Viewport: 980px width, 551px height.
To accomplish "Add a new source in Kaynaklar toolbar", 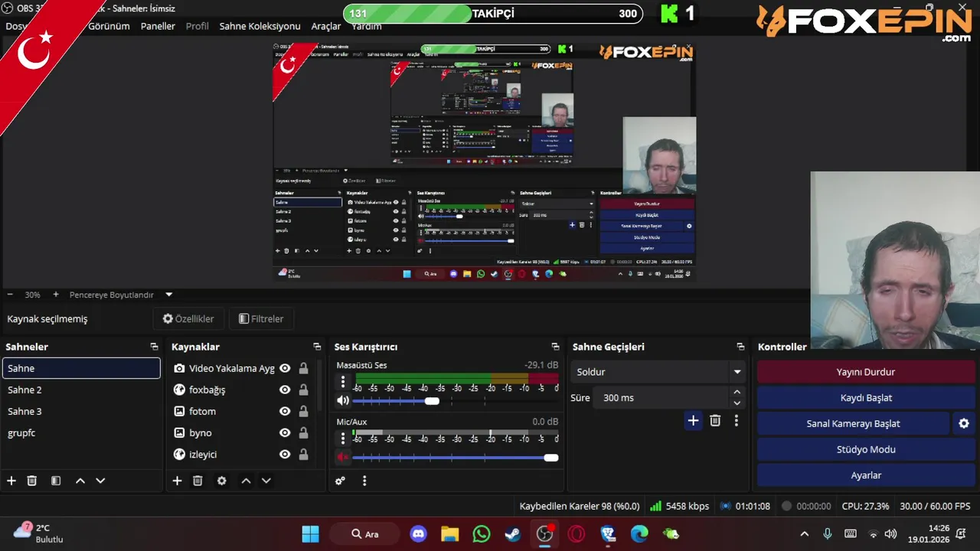I will pyautogui.click(x=177, y=481).
